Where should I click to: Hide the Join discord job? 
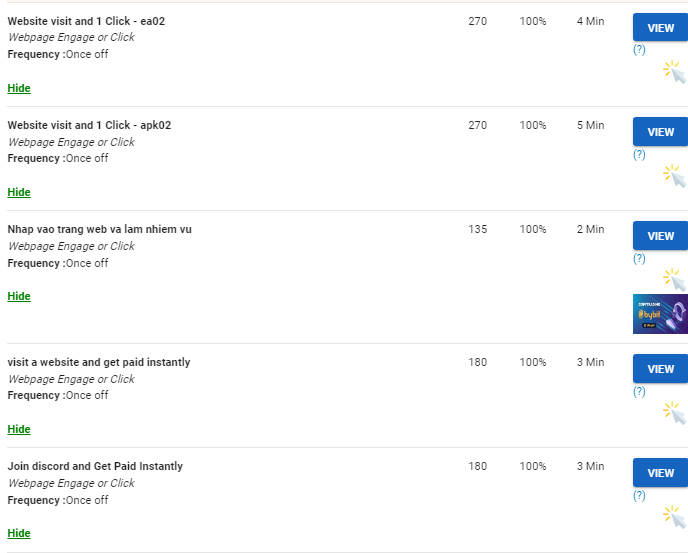19,533
